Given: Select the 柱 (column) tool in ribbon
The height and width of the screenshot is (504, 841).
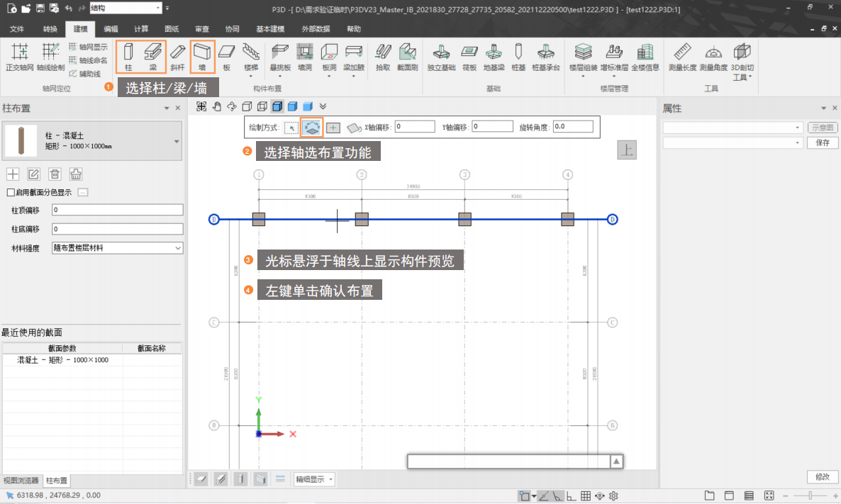Looking at the screenshot, I should [128, 57].
